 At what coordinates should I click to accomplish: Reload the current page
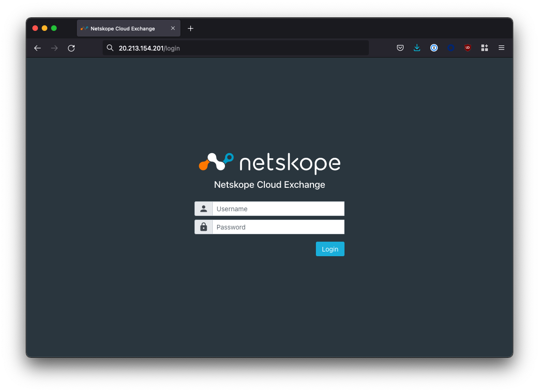(71, 48)
